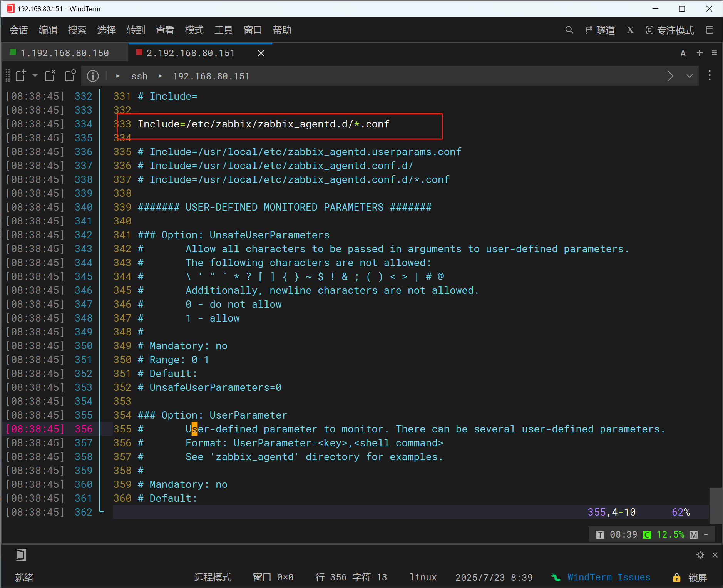Click the '### Option: UserParameter' line
The height and width of the screenshot is (588, 723).
213,415
